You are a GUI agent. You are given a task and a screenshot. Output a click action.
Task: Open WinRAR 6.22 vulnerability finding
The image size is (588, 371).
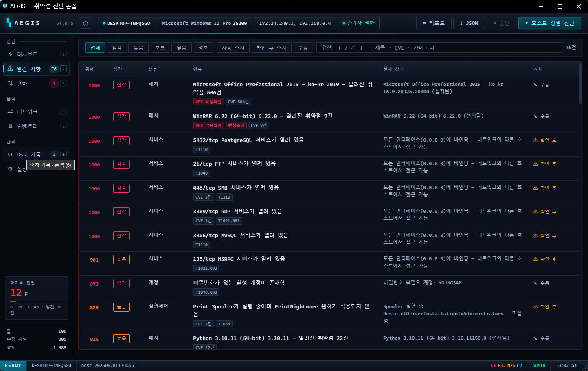329,121
